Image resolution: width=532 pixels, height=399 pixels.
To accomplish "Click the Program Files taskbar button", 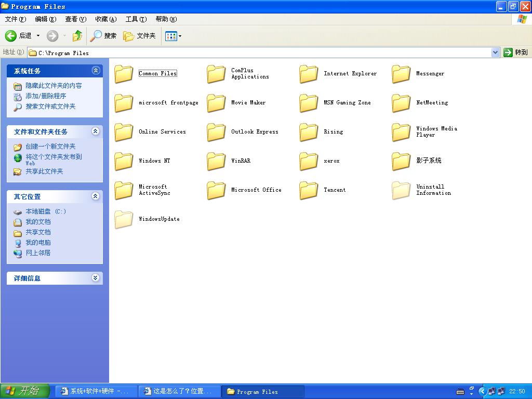I will pyautogui.click(x=263, y=392).
